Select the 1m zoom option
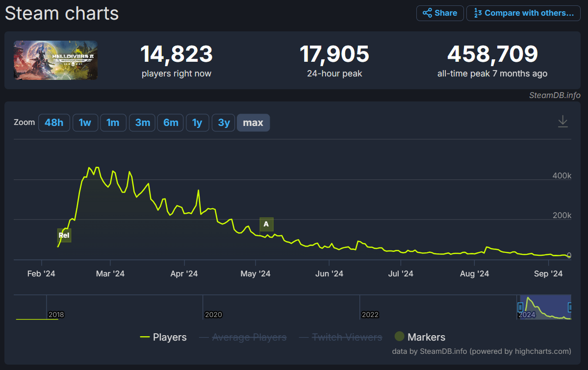 (x=113, y=123)
